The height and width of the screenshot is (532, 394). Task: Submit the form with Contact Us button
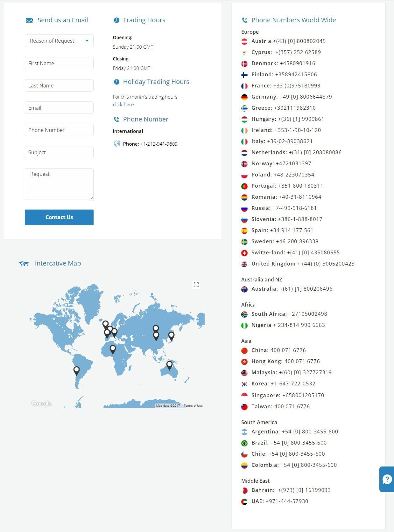tap(59, 217)
